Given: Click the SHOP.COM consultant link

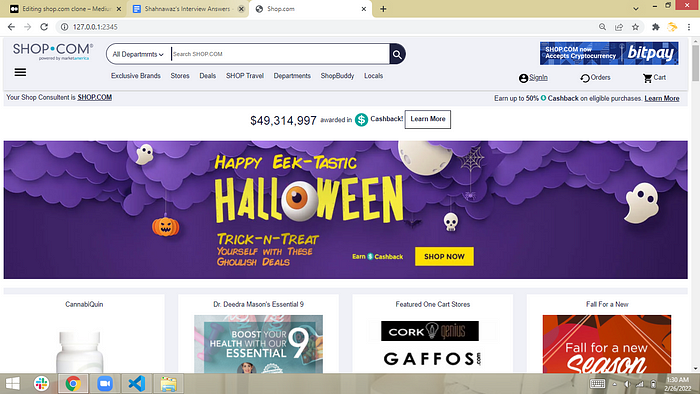Looking at the screenshot, I should tap(95, 97).
